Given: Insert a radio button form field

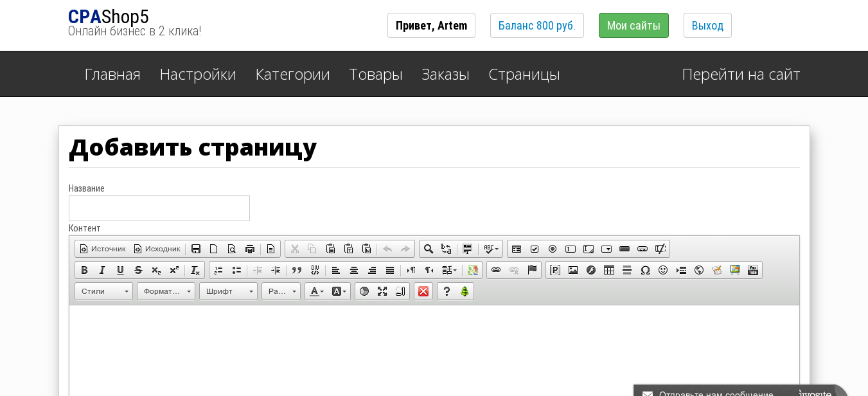Looking at the screenshot, I should 553,249.
